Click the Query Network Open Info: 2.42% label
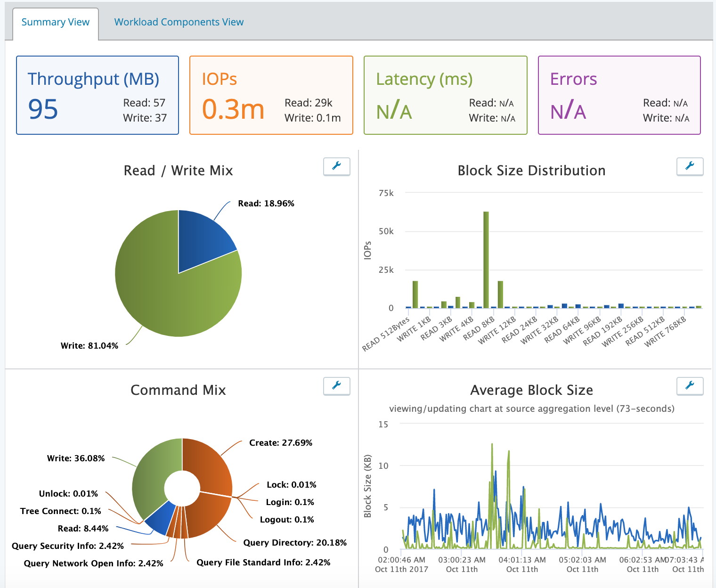The width and height of the screenshot is (716, 588). [94, 563]
